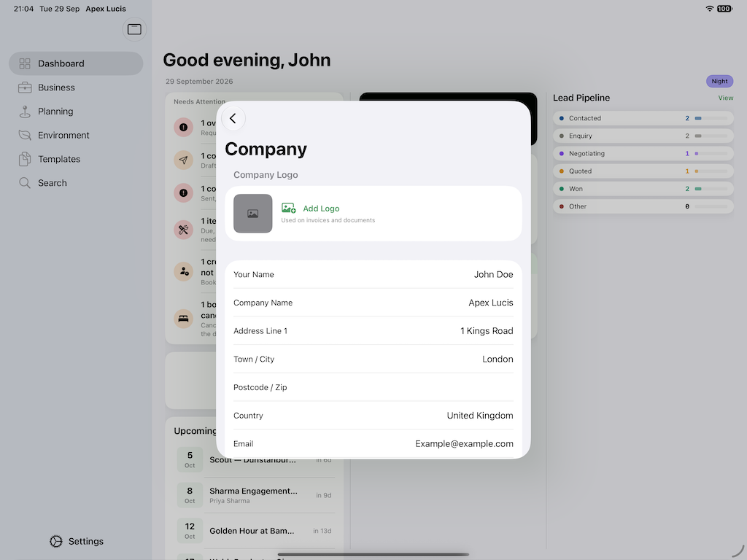Open Search in sidebar
747x560 pixels.
[76, 183]
